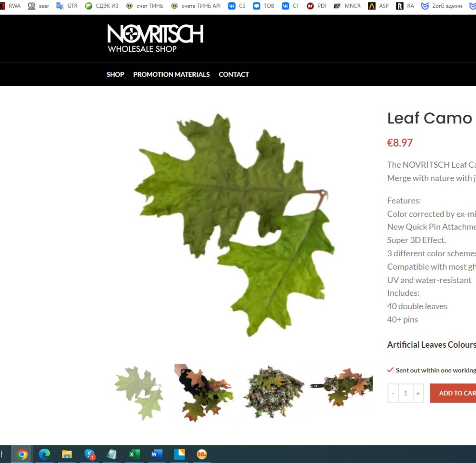Open the SHOP menu

tap(115, 74)
